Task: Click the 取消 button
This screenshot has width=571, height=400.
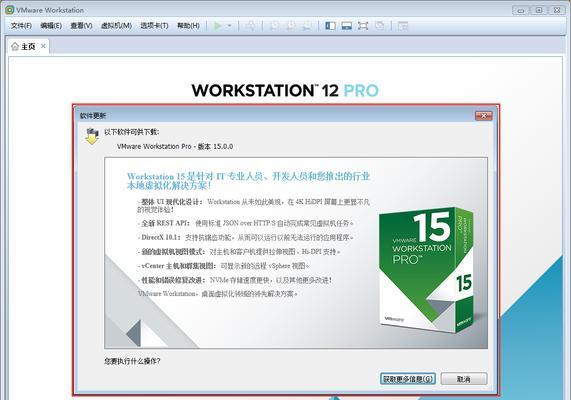Action: click(464, 379)
